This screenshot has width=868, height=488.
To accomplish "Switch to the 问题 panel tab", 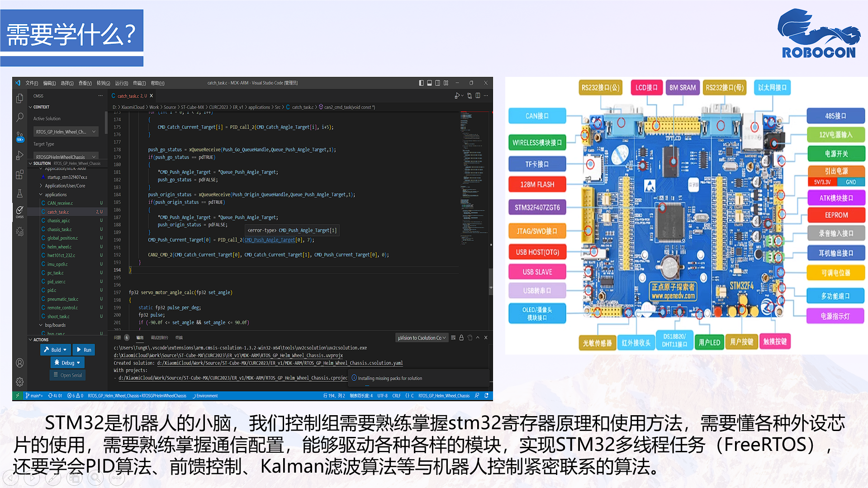I will [x=118, y=338].
